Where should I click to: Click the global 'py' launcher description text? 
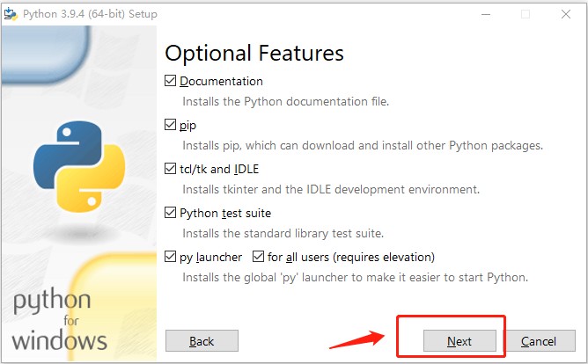point(355,278)
